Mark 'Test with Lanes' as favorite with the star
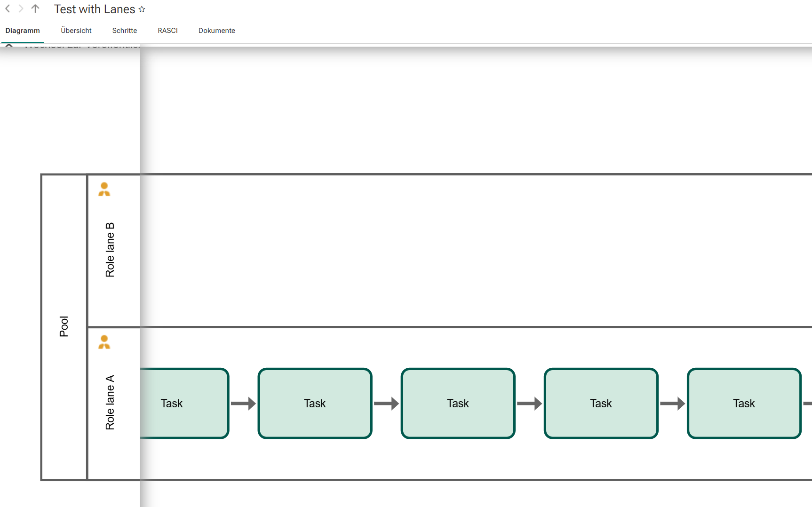Screen dimensions: 812x507 pos(142,9)
